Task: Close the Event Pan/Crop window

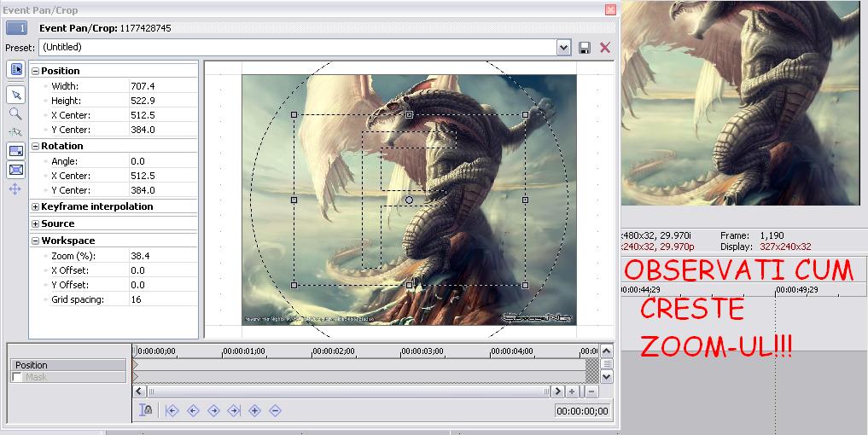Action: coord(610,9)
